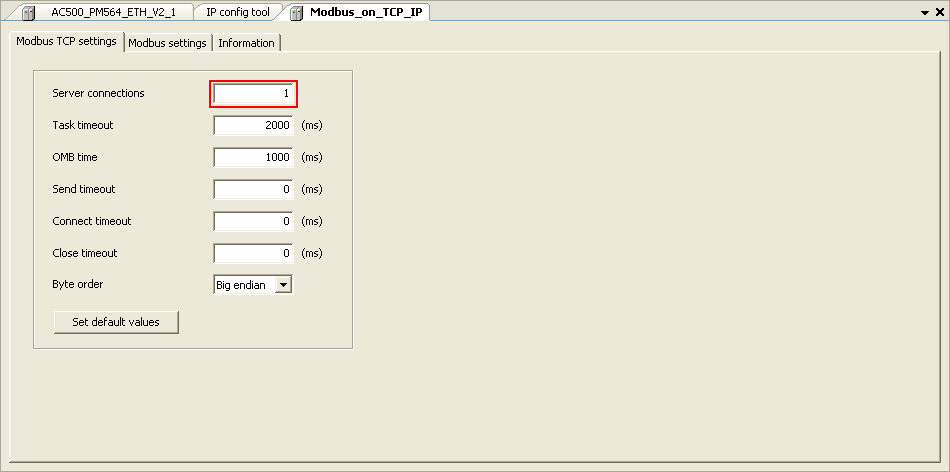
Task: Open the IP config tool tab
Action: coord(237,12)
